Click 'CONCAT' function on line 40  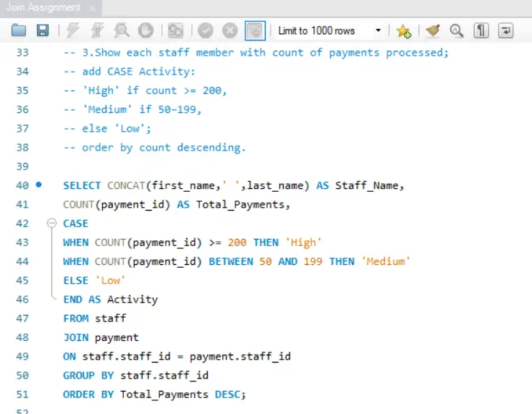126,185
